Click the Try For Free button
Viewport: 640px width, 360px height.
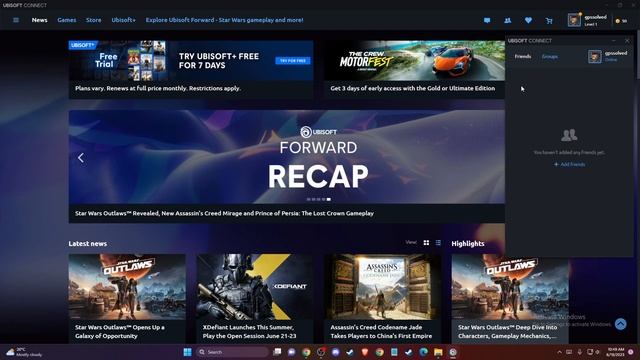pyautogui.click(x=293, y=61)
